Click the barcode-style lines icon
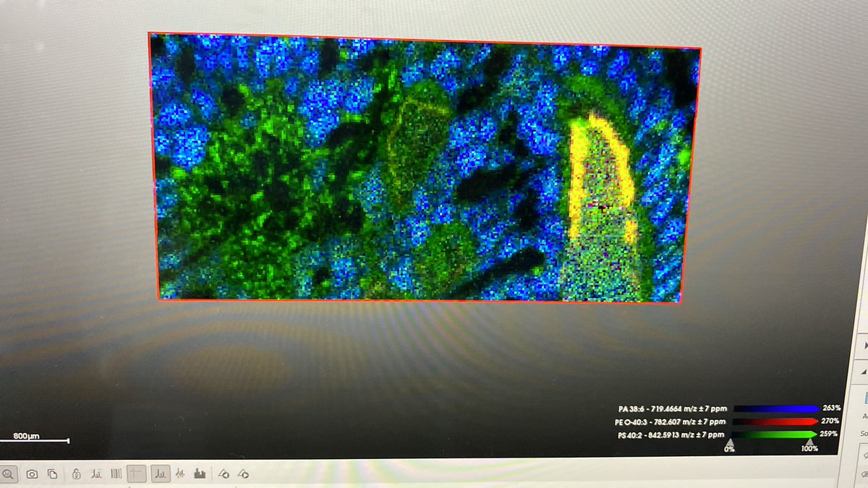The image size is (868, 488). click(116, 474)
